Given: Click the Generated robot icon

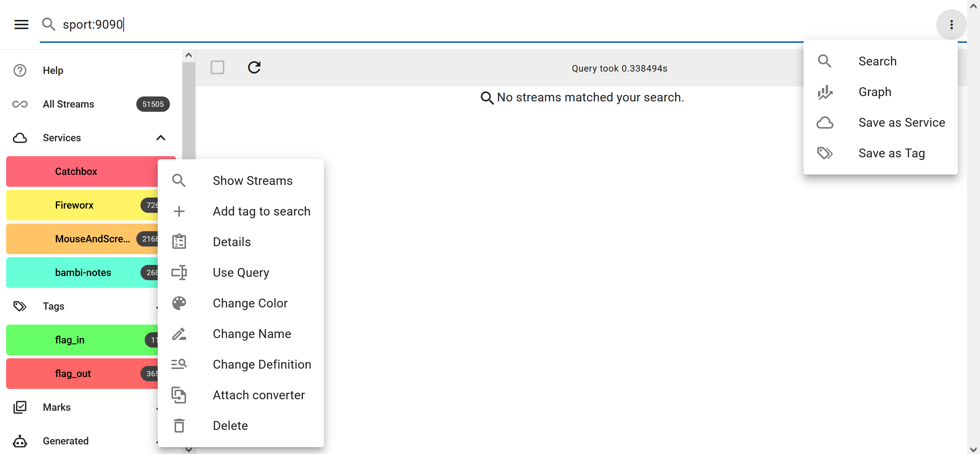Looking at the screenshot, I should pyautogui.click(x=20, y=441).
